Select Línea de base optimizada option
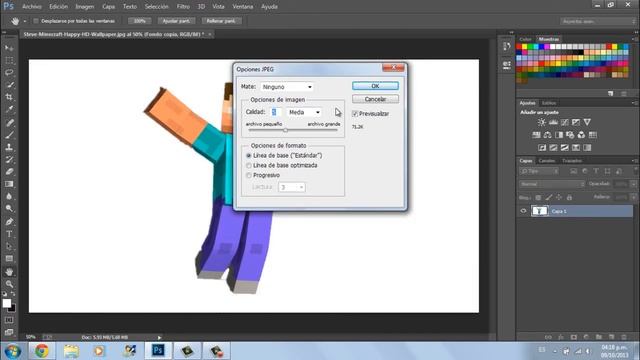640x360 pixels. click(249, 165)
